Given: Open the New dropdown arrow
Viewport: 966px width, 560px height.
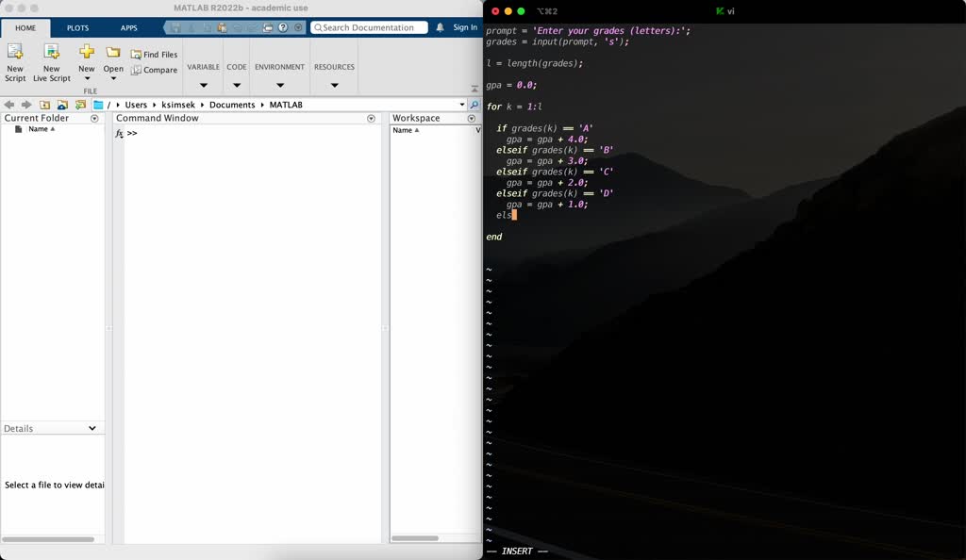Looking at the screenshot, I should coord(87,79).
